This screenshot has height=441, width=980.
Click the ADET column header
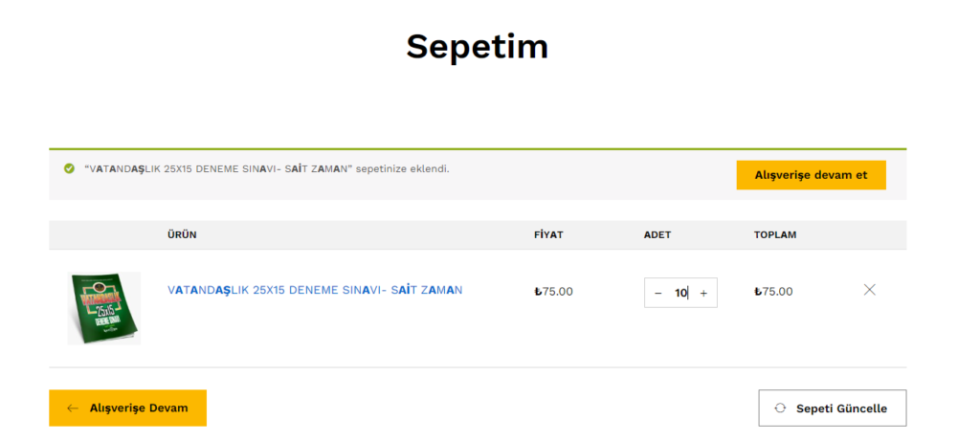coord(657,235)
